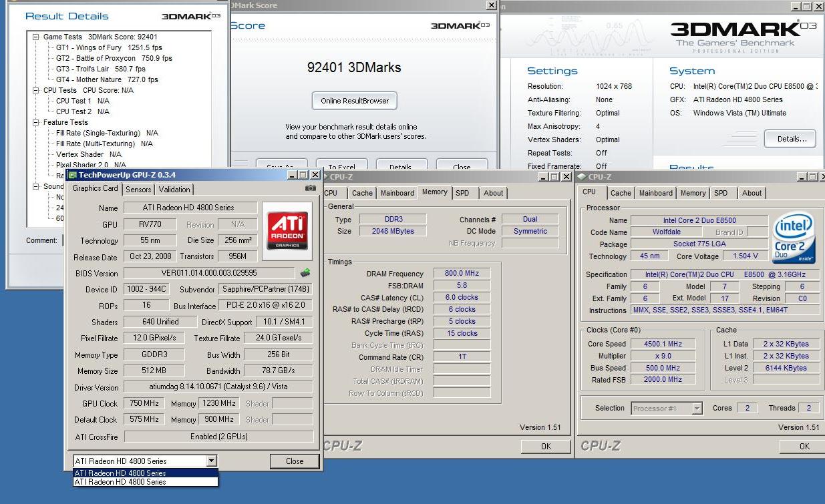Collapse the Feature Tests tree node
The width and height of the screenshot is (825, 504).
pyautogui.click(x=35, y=122)
